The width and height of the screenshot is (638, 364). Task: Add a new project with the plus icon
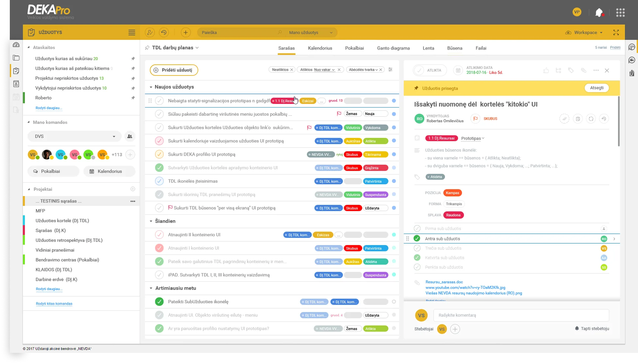133,189
